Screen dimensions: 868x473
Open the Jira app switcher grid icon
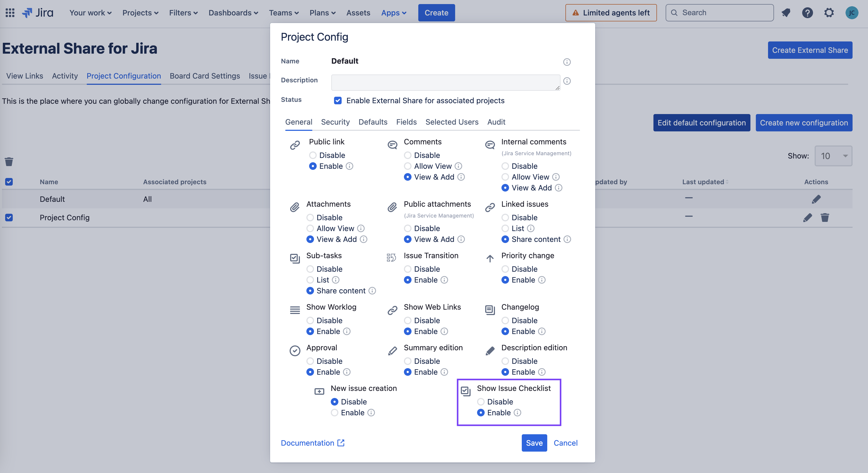tap(10, 13)
